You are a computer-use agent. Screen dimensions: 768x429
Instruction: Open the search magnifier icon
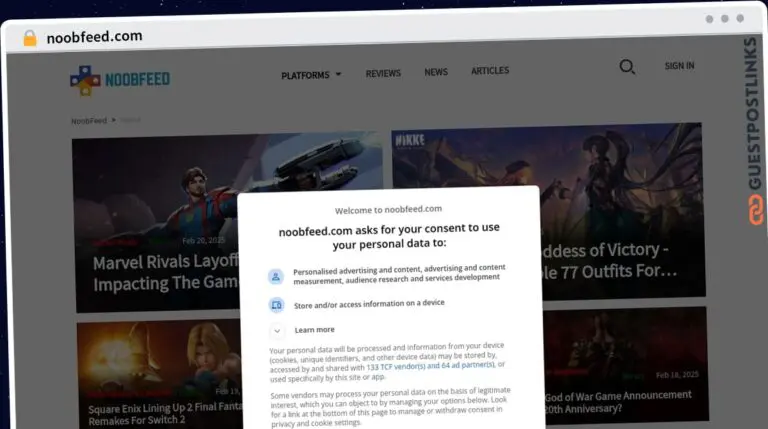627,67
